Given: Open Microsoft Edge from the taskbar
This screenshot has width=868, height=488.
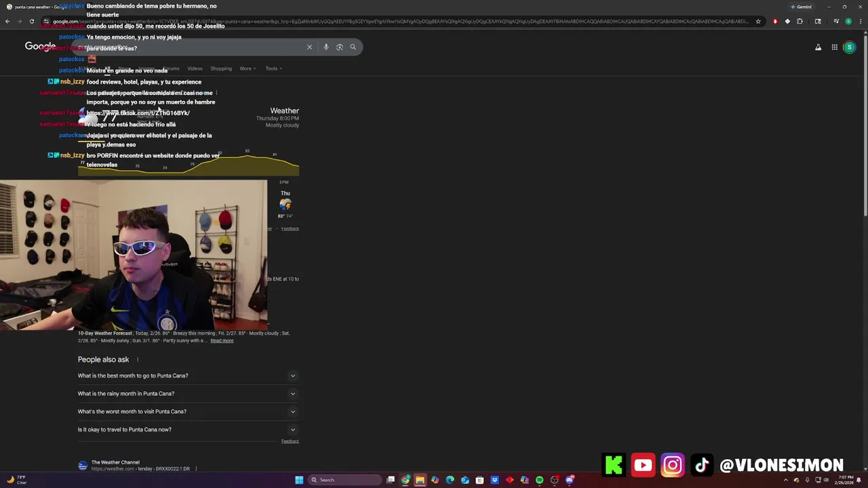Looking at the screenshot, I should pos(450,480).
